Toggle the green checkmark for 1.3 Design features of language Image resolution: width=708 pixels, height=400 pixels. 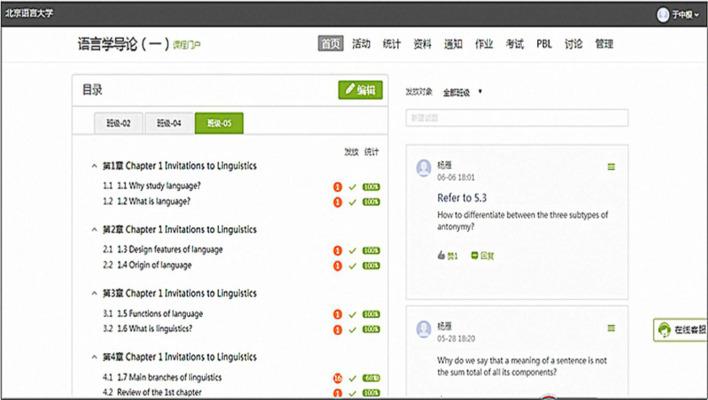pyautogui.click(x=352, y=250)
